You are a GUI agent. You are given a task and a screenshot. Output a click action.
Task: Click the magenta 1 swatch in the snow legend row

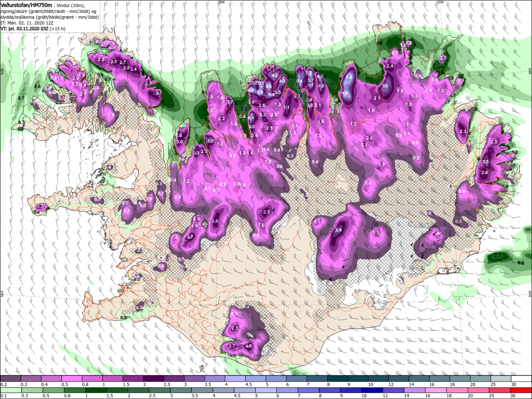point(113,379)
